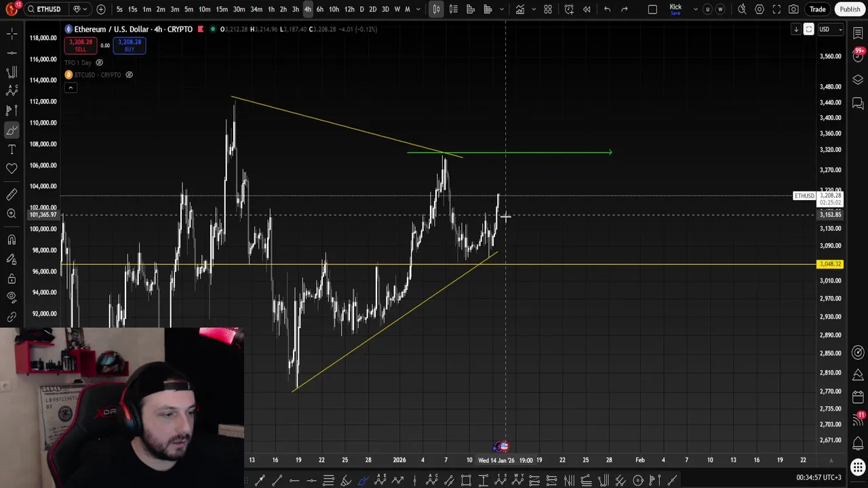Open the chart layout square selector
Image resolution: width=868 pixels, height=488 pixels.
click(x=652, y=9)
